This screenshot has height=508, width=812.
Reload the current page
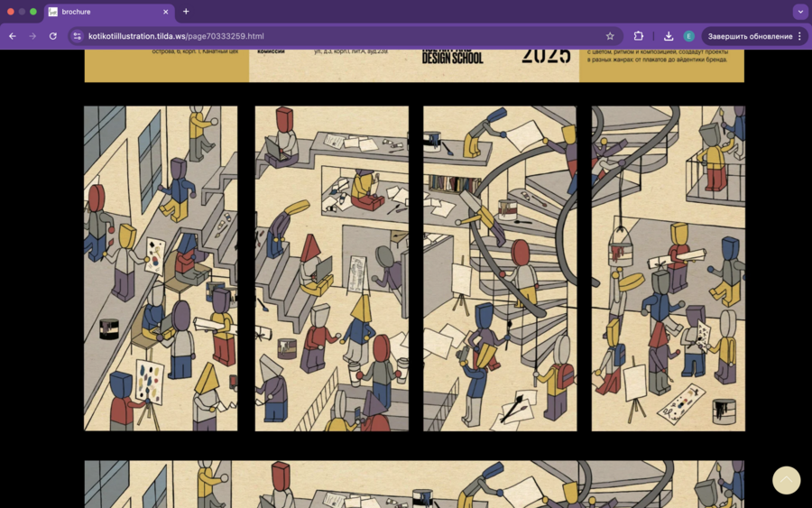point(53,36)
